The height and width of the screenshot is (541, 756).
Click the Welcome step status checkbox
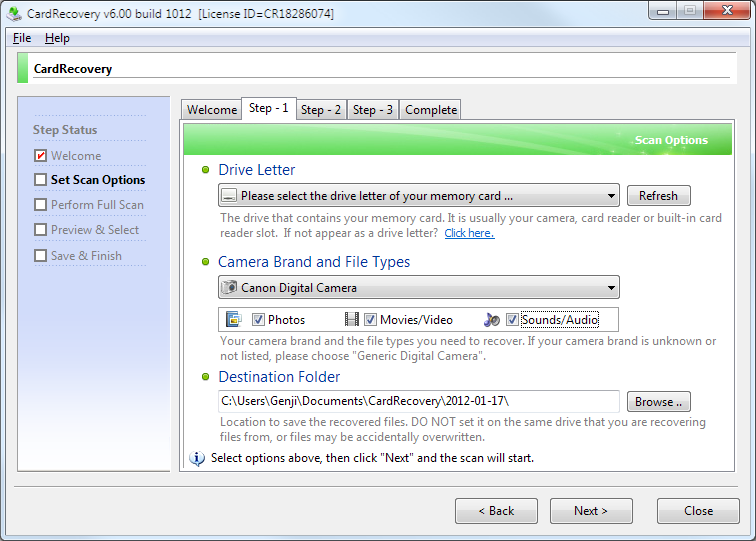point(40,156)
